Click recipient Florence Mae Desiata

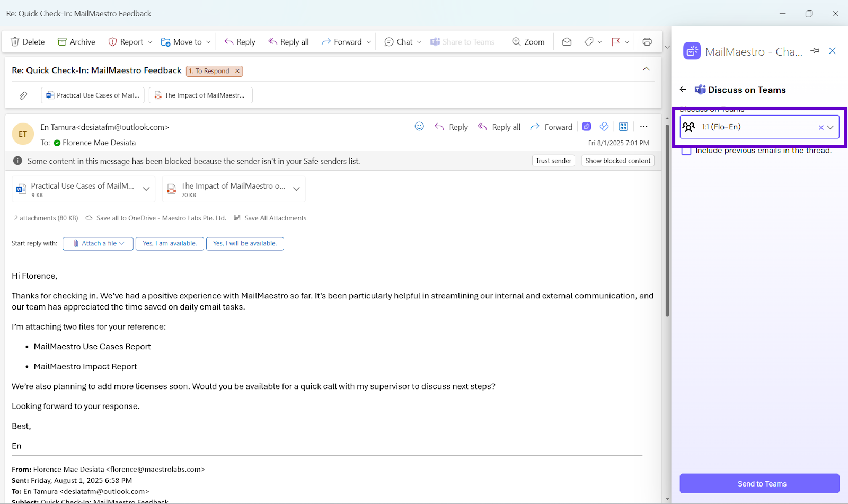pyautogui.click(x=99, y=143)
